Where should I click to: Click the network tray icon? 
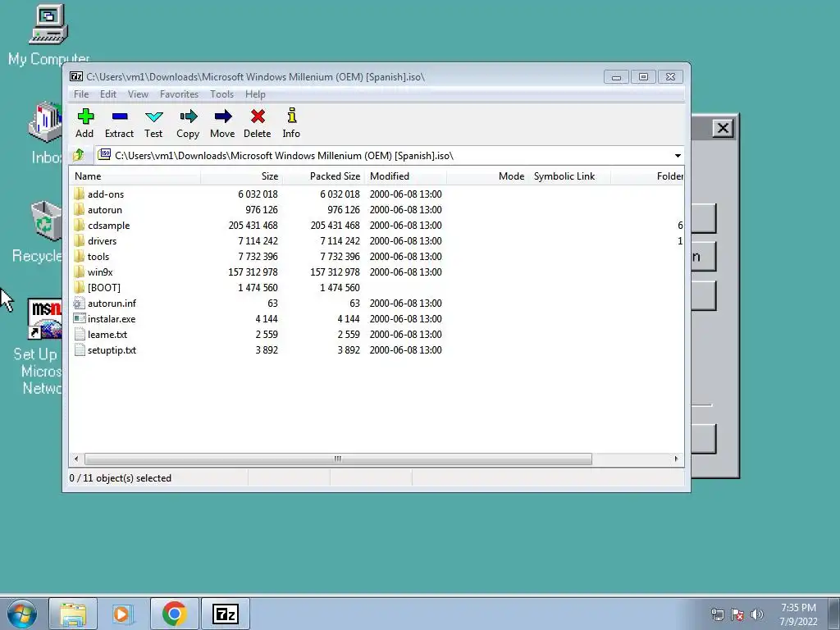[717, 614]
